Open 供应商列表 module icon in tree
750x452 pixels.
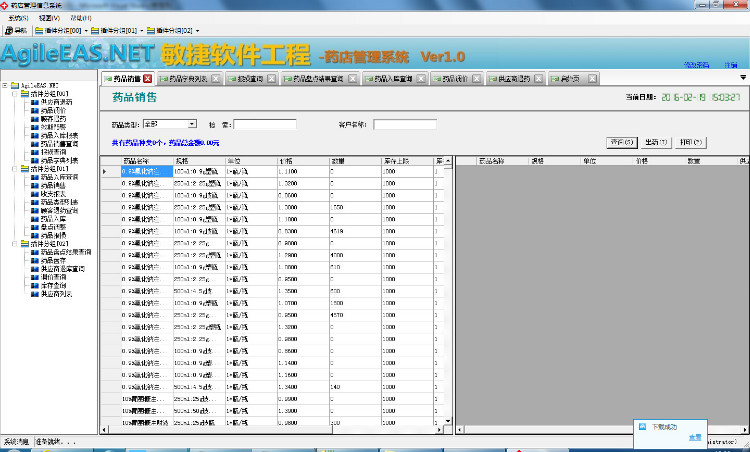(34, 294)
